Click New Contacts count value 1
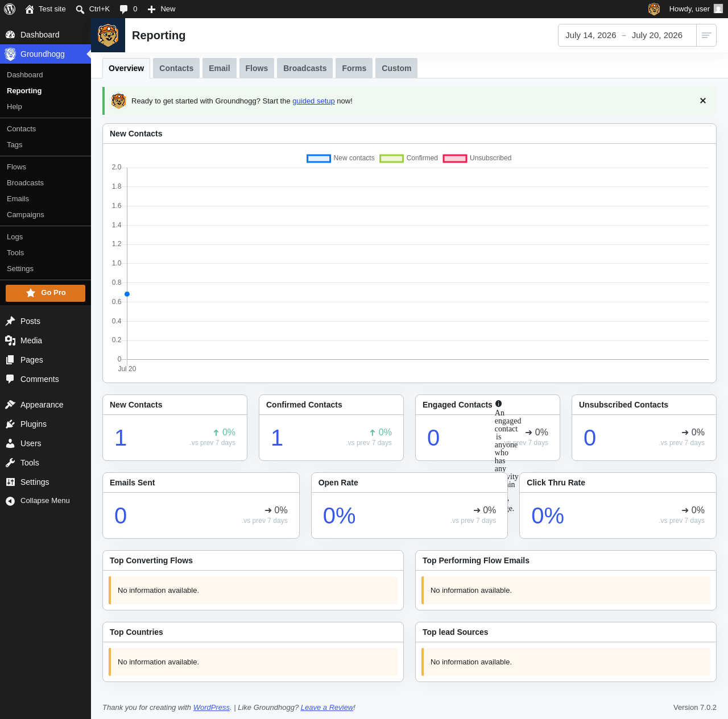Screen dimensions: 728x719 click(x=121, y=438)
